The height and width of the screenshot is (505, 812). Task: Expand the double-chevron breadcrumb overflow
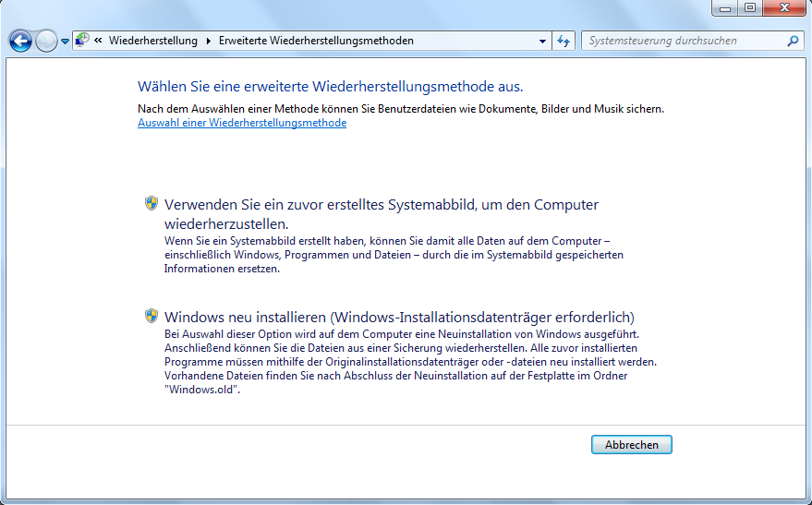point(98,41)
